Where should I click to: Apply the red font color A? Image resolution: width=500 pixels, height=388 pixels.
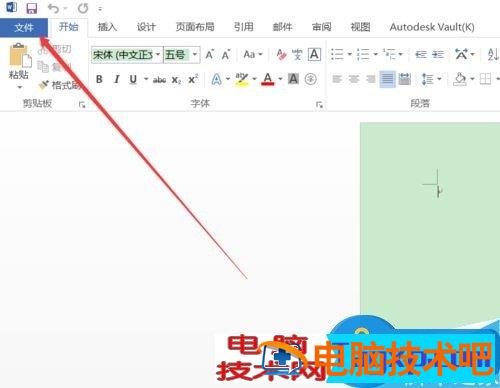(x=268, y=79)
